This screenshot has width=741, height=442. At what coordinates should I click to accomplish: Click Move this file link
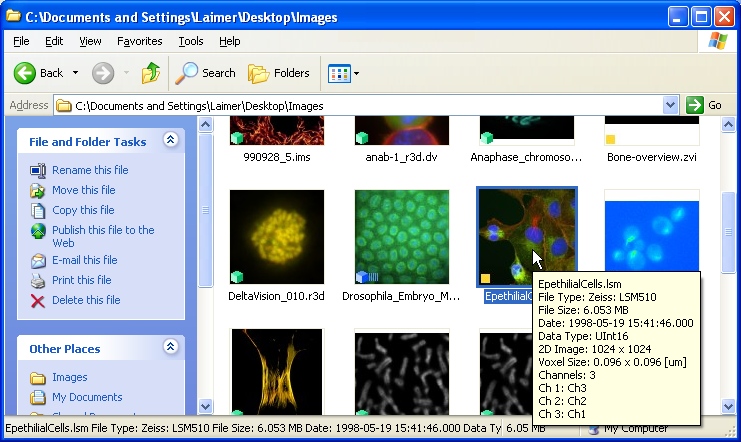(x=84, y=190)
